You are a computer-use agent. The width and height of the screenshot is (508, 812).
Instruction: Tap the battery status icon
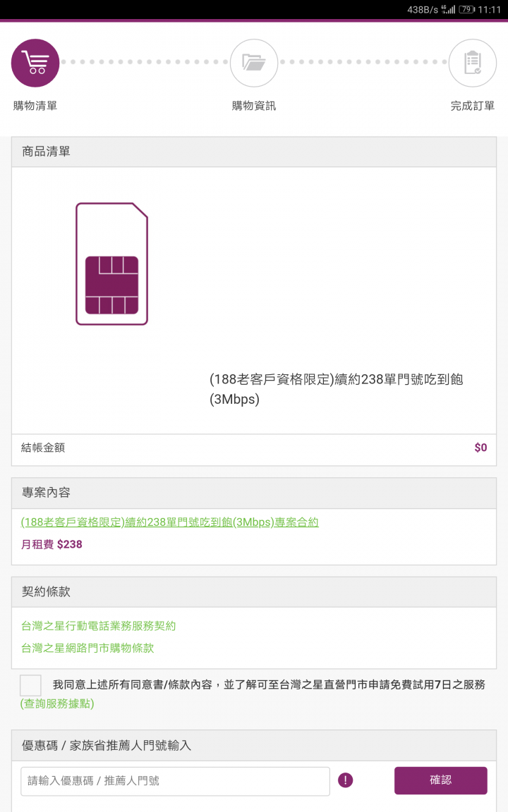point(466,9)
